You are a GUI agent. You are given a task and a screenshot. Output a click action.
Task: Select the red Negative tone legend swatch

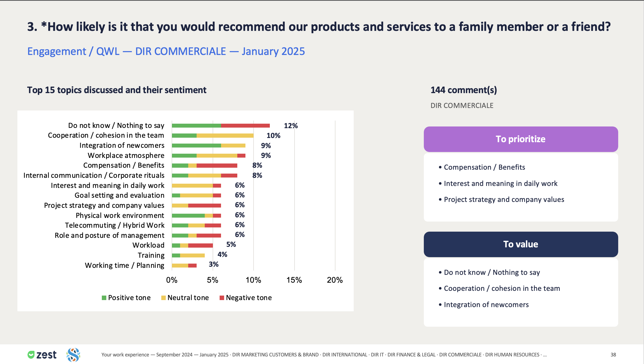click(x=222, y=298)
